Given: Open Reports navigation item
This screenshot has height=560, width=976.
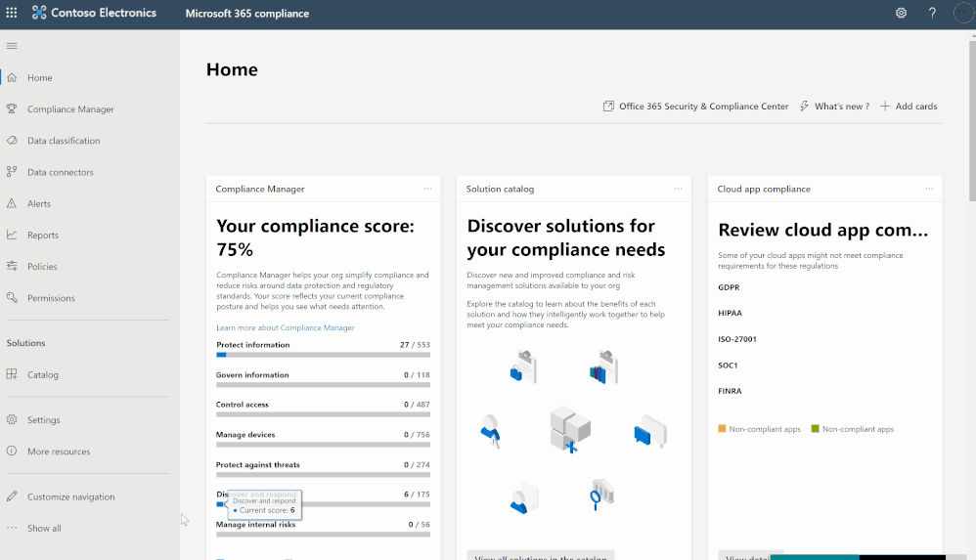Looking at the screenshot, I should [x=43, y=236].
